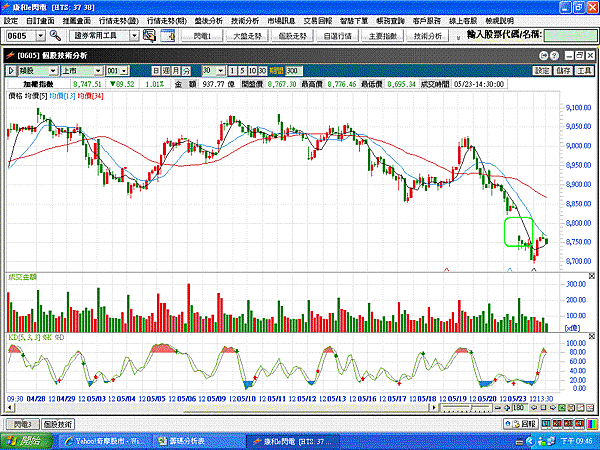Click the minus zoom-out icon below chart
This screenshot has width=600, height=450.
tap(498, 408)
